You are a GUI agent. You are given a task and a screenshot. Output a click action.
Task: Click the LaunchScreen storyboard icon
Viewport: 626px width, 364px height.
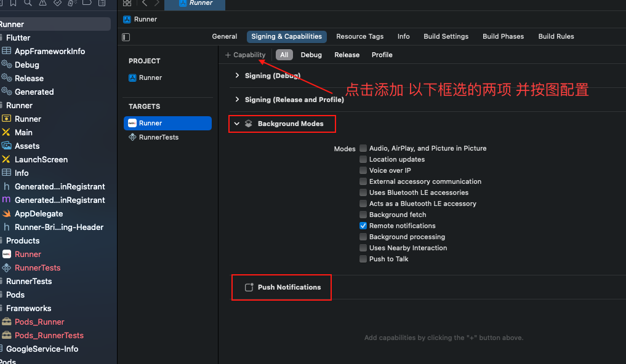[x=6, y=159]
